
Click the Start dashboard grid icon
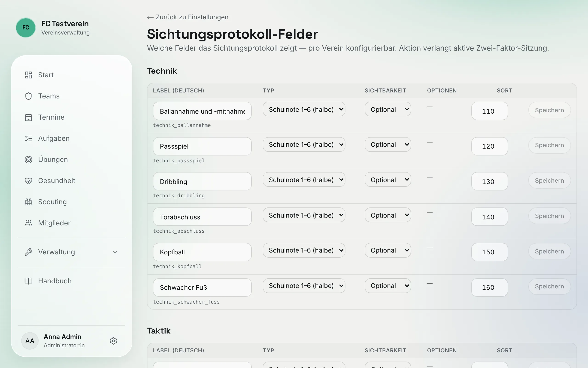click(28, 75)
